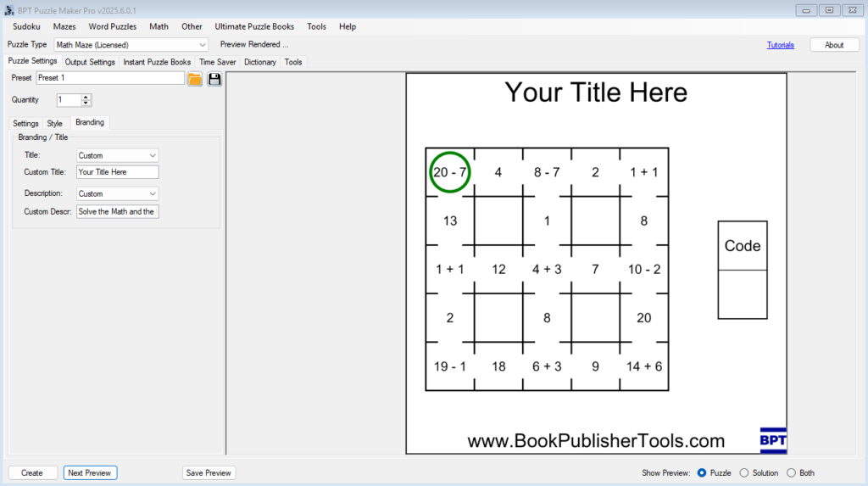Open the Style sub-tab
The image size is (868, 486).
[x=54, y=124]
